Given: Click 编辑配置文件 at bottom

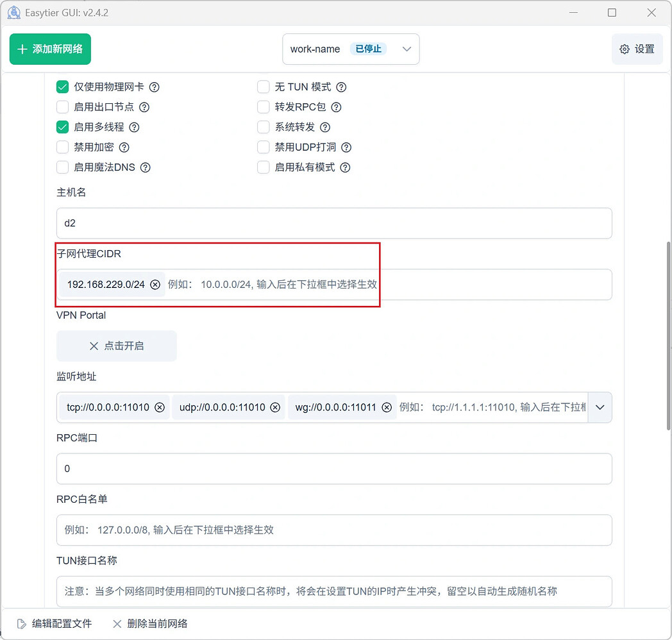Looking at the screenshot, I should [55, 624].
